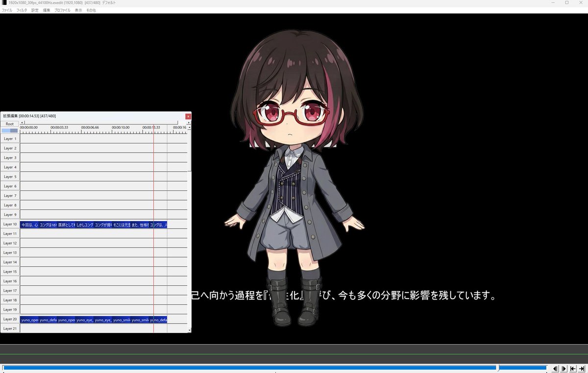Open the 表示 menu
Viewport: 588px width, 373px height.
pos(78,10)
